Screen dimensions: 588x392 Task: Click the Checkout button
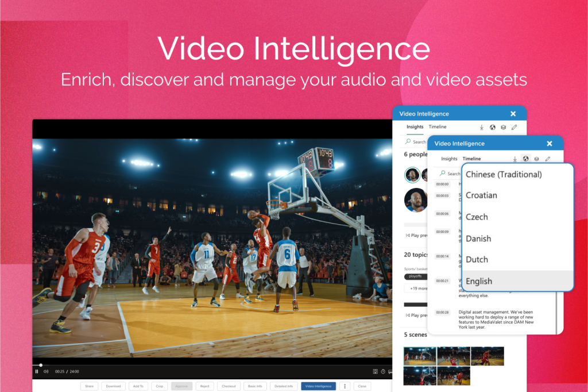pos(229,386)
